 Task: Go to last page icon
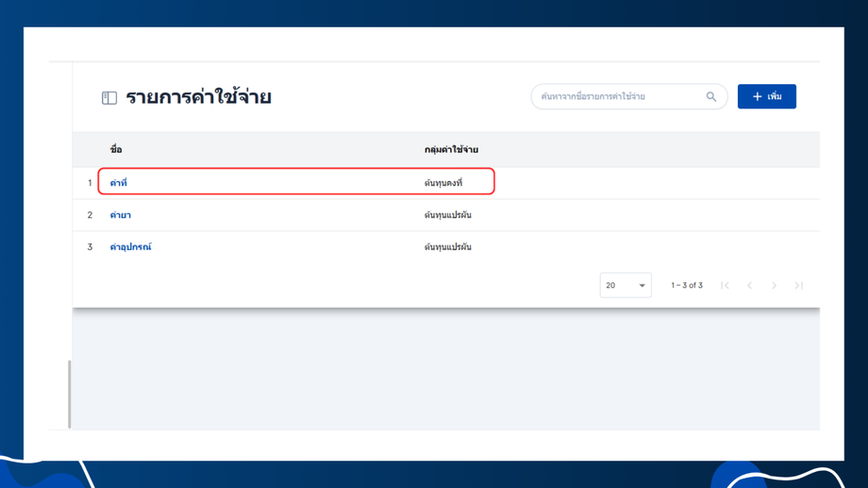[x=798, y=285]
